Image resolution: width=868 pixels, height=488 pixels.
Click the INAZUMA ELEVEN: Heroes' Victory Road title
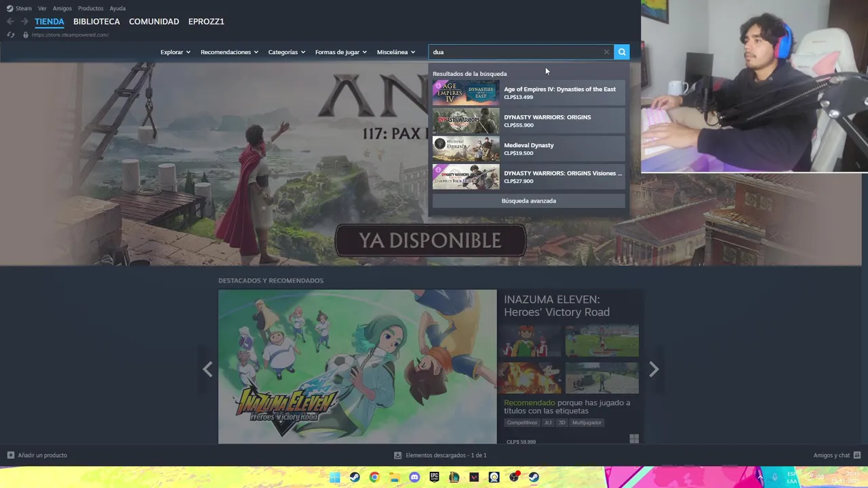(557, 306)
